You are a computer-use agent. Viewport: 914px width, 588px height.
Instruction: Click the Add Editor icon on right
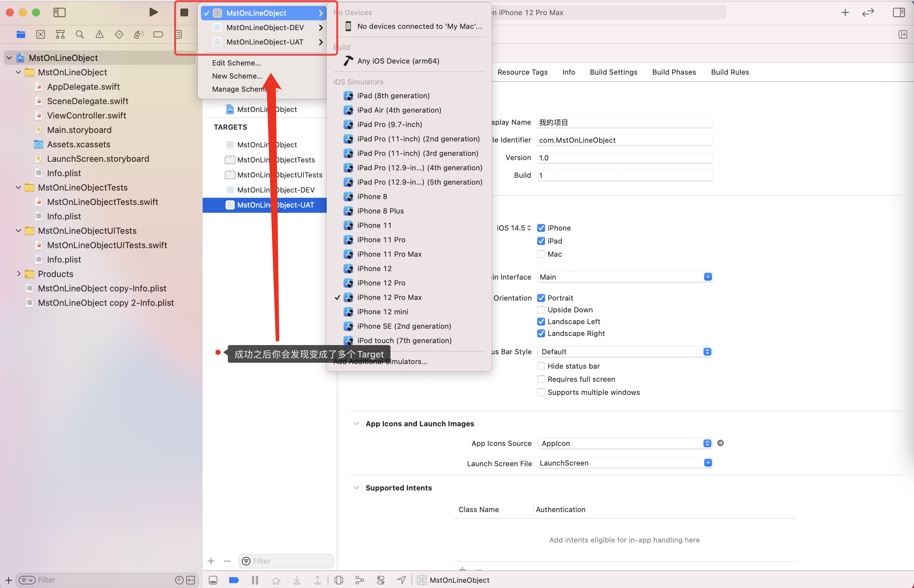(x=903, y=35)
